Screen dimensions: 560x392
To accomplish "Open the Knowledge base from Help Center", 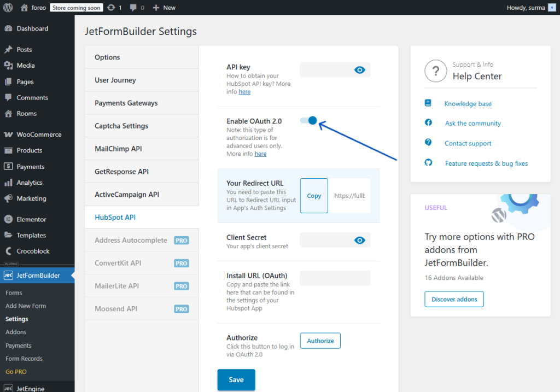I will point(468,103).
